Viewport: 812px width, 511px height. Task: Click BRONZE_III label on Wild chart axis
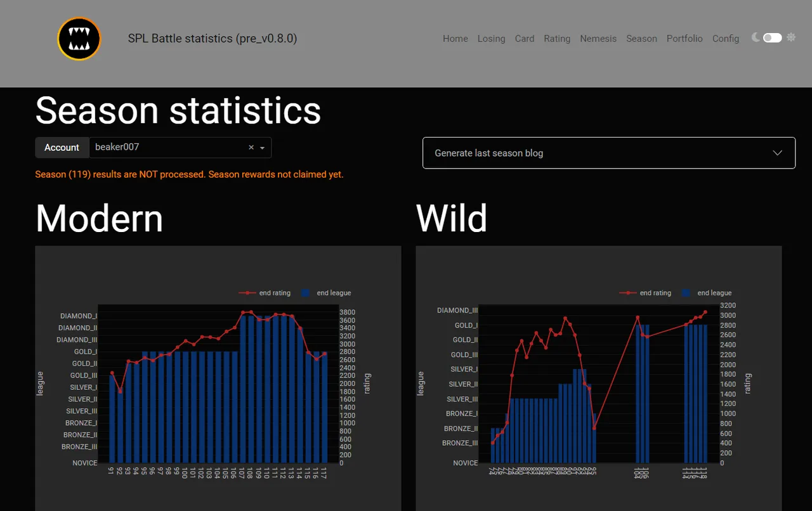460,443
